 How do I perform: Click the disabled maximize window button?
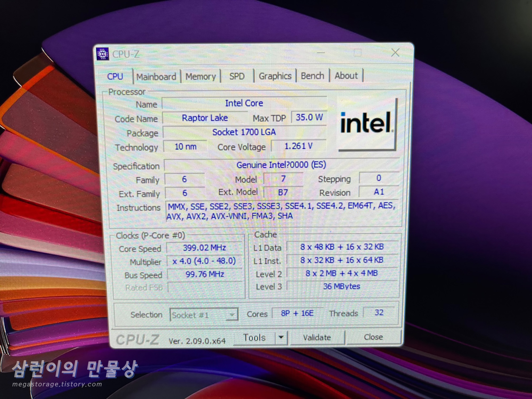358,53
